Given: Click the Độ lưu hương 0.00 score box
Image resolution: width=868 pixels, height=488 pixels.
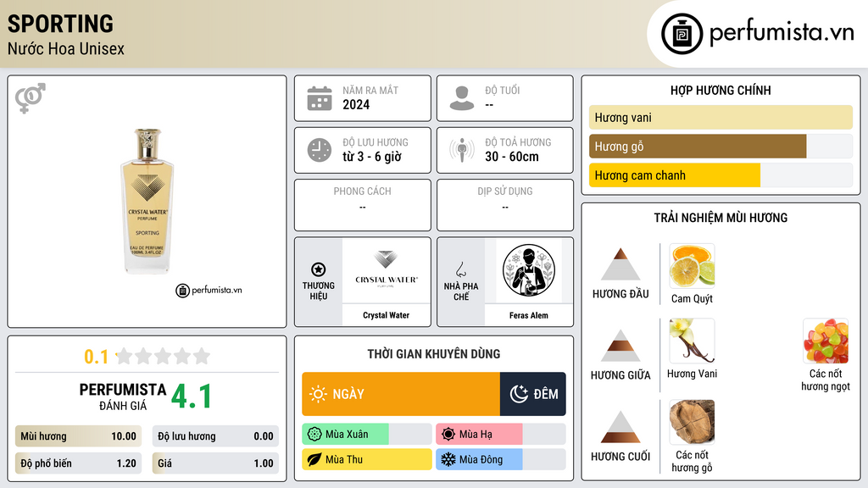Looking at the screenshot, I should tap(215, 436).
